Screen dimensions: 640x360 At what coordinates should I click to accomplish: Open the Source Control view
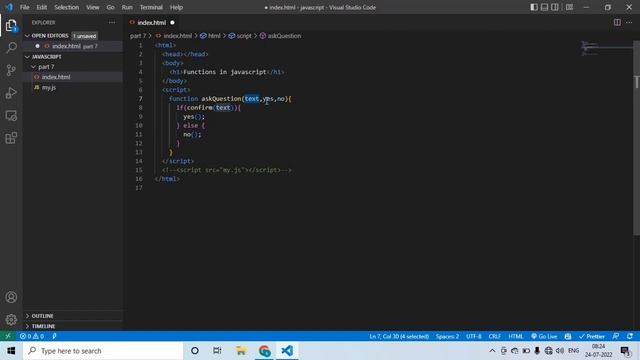coord(11,70)
